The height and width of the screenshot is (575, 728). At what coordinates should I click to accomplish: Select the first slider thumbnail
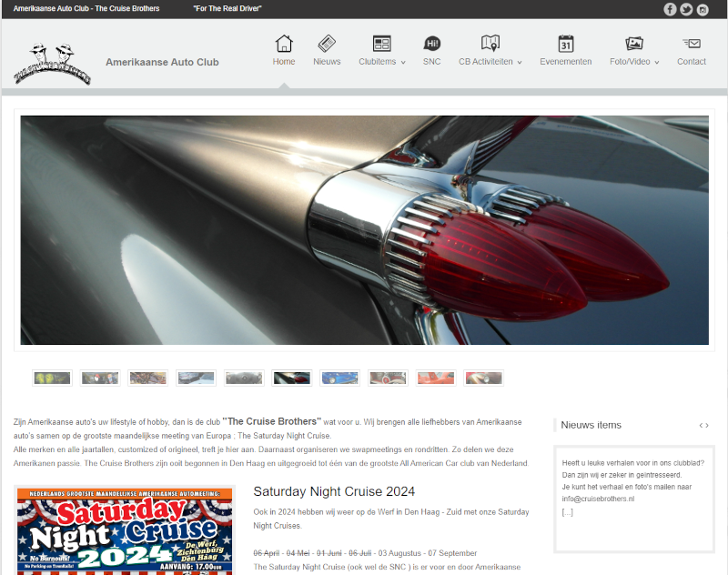[x=52, y=378]
